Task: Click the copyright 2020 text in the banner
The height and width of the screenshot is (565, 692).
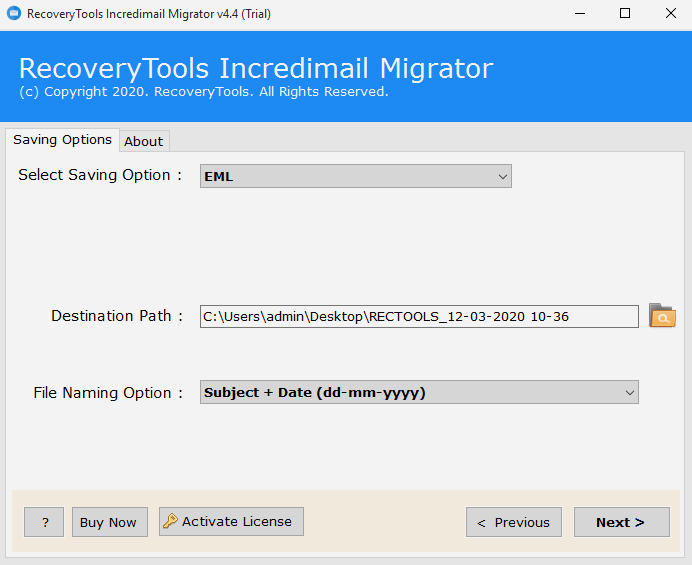Action: 203,92
